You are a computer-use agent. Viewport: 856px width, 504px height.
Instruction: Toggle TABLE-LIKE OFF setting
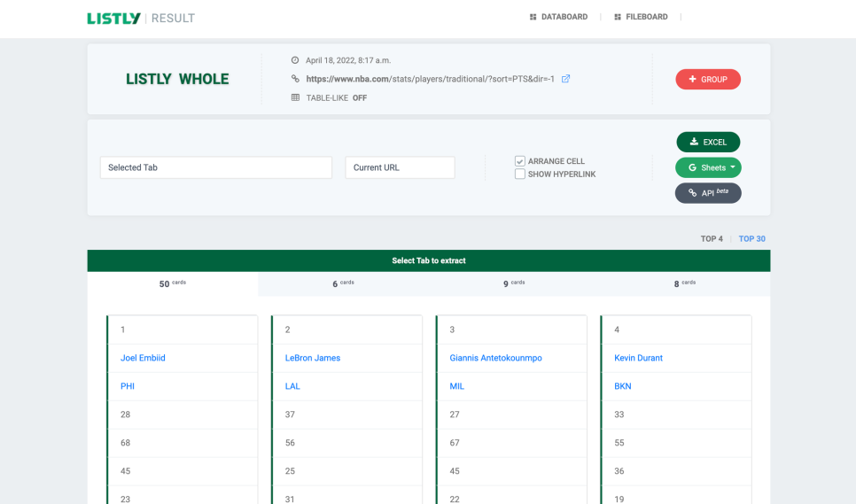click(337, 98)
